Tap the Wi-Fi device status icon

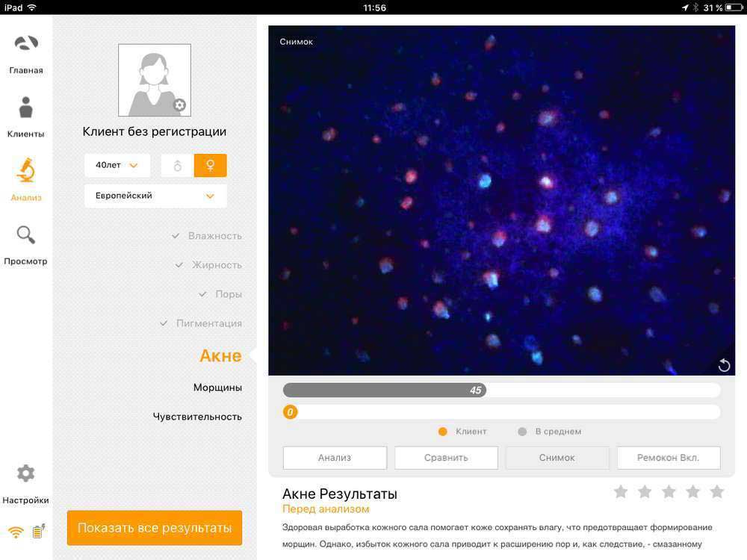coord(16,532)
